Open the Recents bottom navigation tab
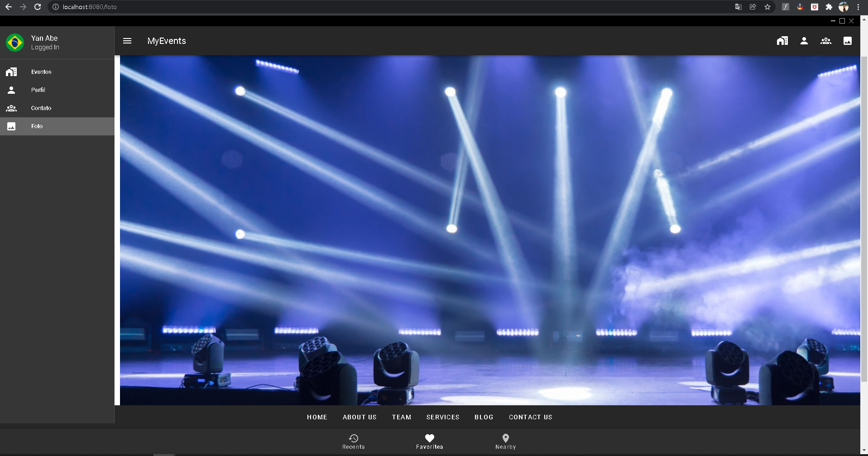 coord(354,442)
